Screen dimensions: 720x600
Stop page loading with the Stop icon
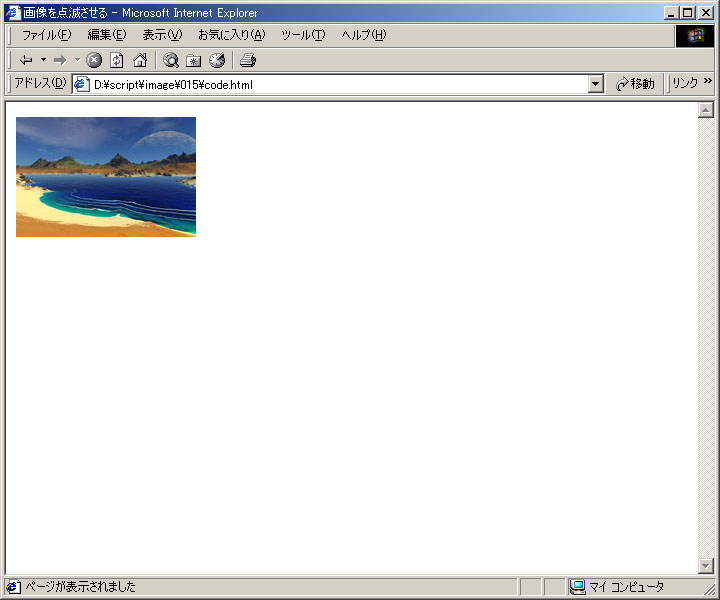[94, 60]
